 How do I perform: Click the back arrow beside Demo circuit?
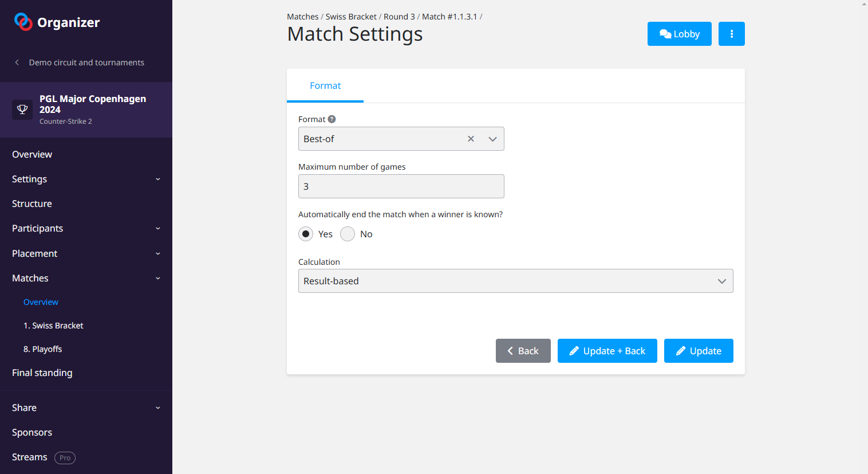click(x=17, y=62)
